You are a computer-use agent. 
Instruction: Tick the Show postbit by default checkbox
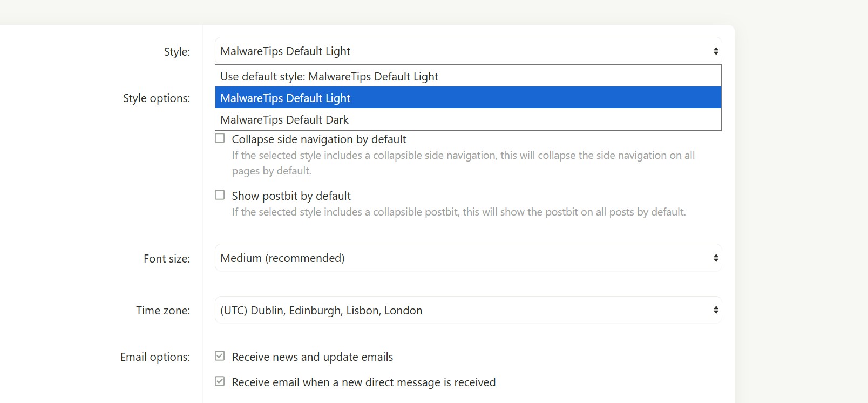[220, 195]
